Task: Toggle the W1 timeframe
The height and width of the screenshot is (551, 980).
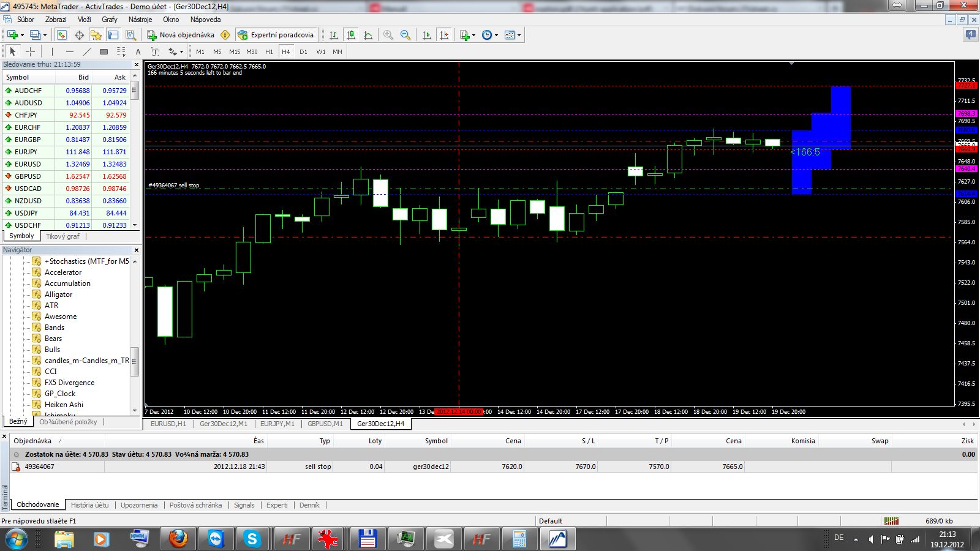Action: click(320, 51)
